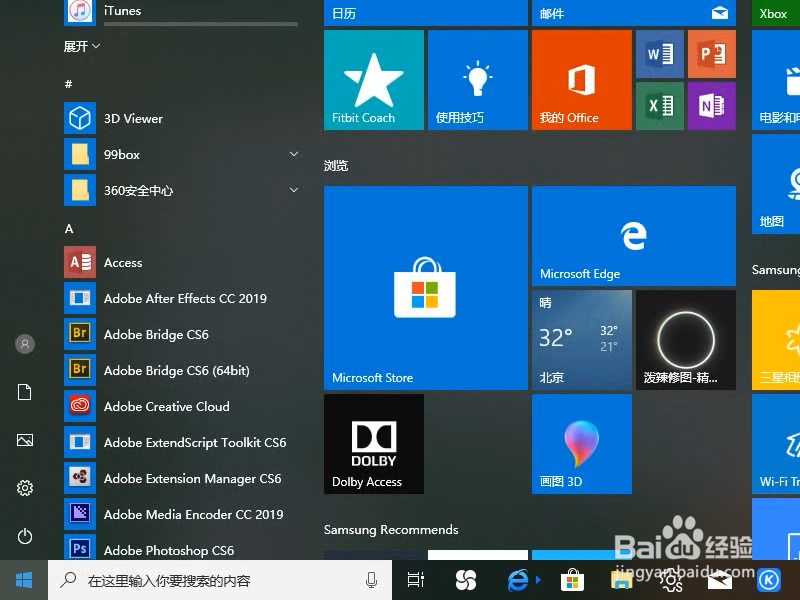The image size is (800, 600).
Task: Click the microphone icon in search box
Action: pos(371,580)
